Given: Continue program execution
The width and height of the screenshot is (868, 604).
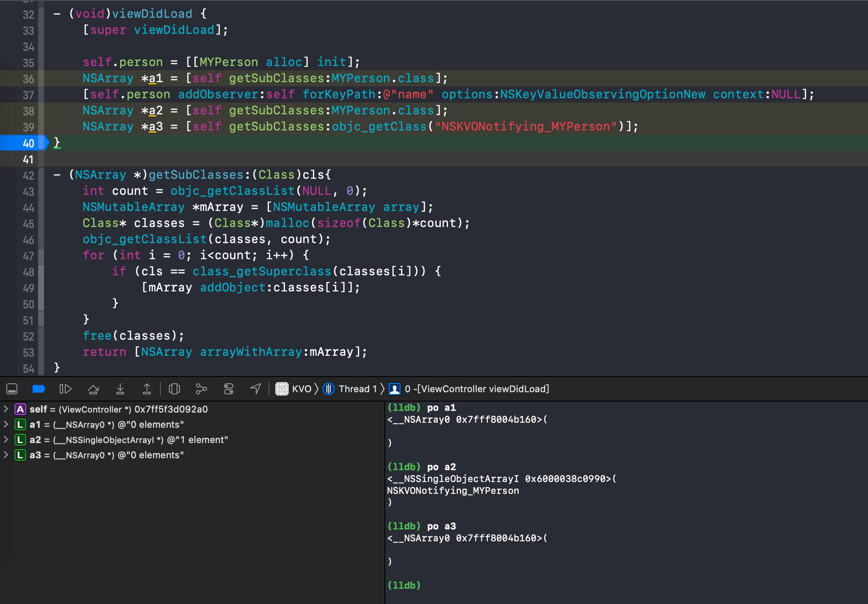Looking at the screenshot, I should (66, 389).
